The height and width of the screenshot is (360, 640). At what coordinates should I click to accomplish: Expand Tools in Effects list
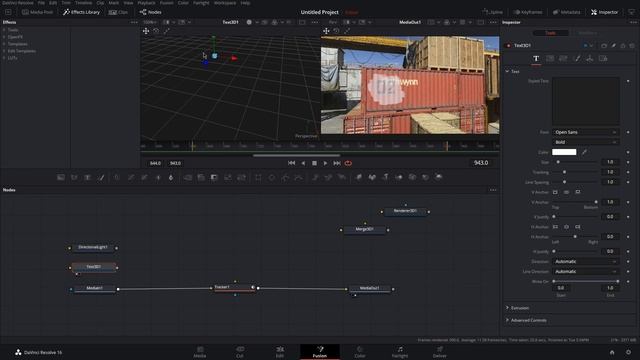click(x=4, y=30)
